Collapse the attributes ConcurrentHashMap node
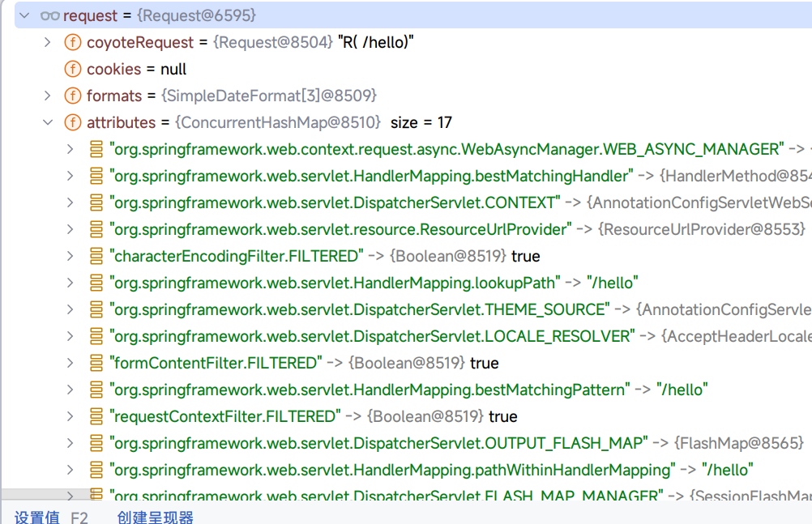This screenshot has width=812, height=524. tap(48, 122)
